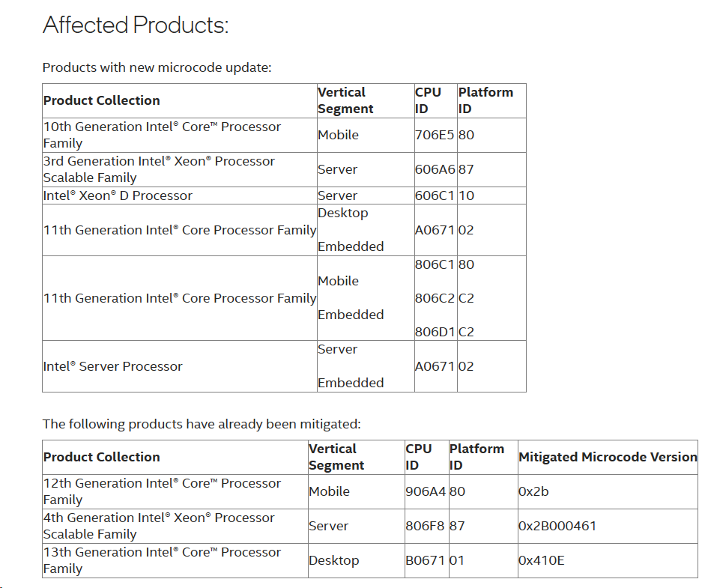Click the 10th Generation Intel Core Processor Family cell
The image size is (711, 588).
tap(162, 135)
